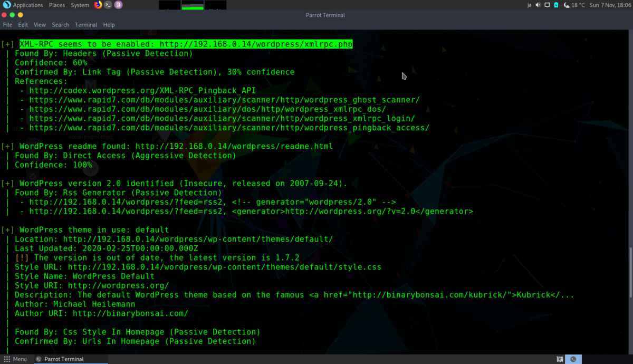The width and height of the screenshot is (633, 364).
Task: Click 'Last Updated: 2020-02-25' line
Action: pyautogui.click(x=107, y=248)
